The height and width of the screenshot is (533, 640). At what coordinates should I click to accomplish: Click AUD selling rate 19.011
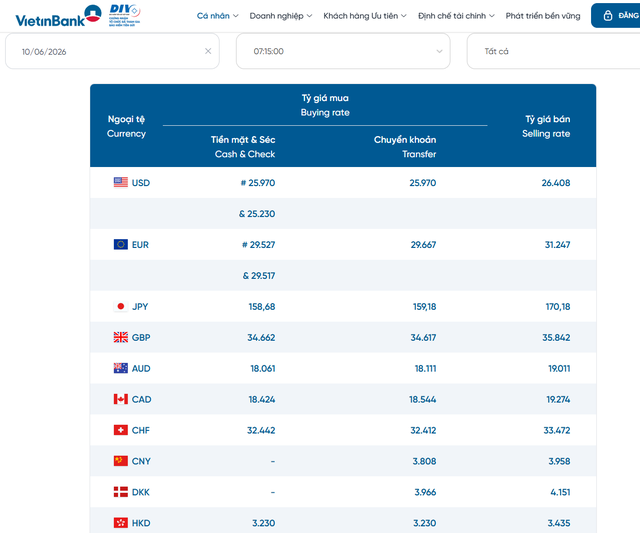[x=559, y=369]
